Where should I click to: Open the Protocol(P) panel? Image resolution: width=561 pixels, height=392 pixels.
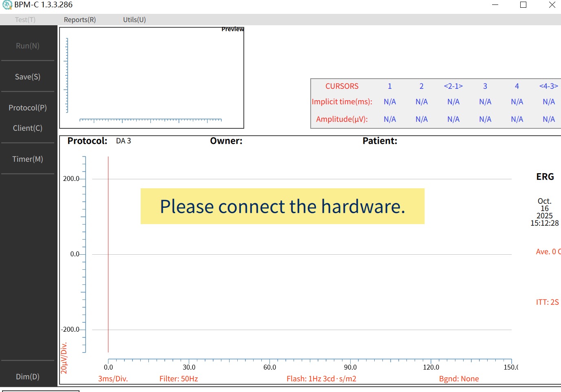pyautogui.click(x=28, y=108)
